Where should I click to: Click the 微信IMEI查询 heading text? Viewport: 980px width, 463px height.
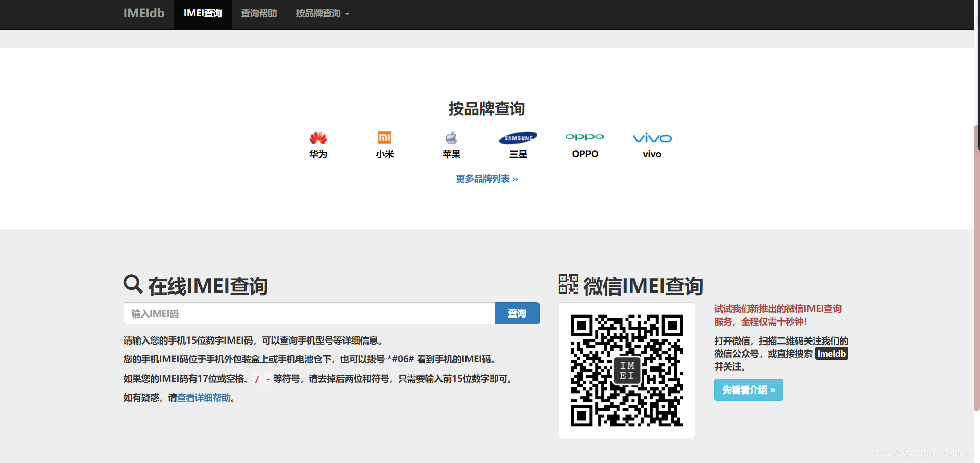tap(644, 286)
